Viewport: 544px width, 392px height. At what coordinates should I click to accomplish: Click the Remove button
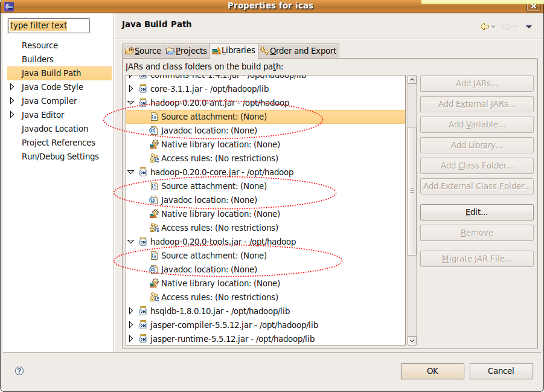[477, 233]
